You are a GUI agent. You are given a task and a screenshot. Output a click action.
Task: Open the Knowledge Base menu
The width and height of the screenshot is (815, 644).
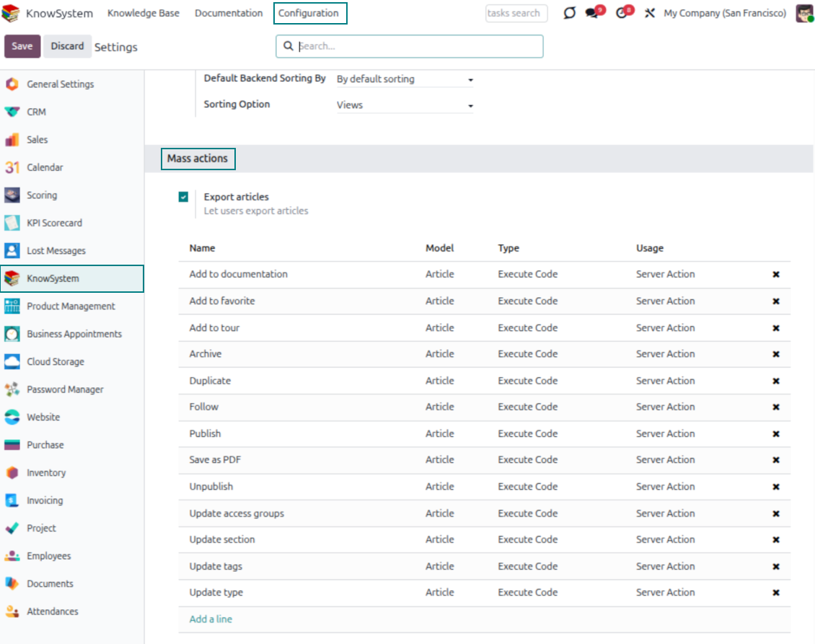pos(144,13)
